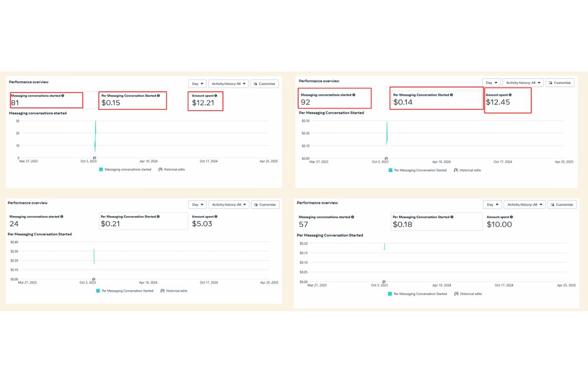This screenshot has height=392, width=588.
Task: Click Historical edits legend icon in the $10.00 panel
Action: click(x=456, y=294)
